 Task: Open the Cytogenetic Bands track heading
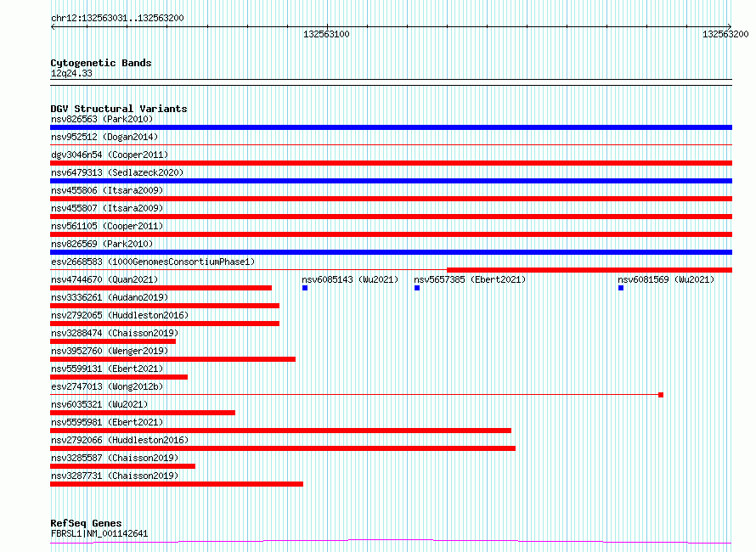pyautogui.click(x=101, y=63)
